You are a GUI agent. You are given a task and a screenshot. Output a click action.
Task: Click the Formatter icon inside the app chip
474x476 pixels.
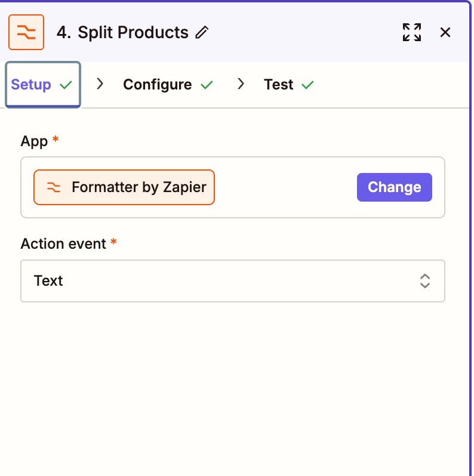[x=54, y=187]
